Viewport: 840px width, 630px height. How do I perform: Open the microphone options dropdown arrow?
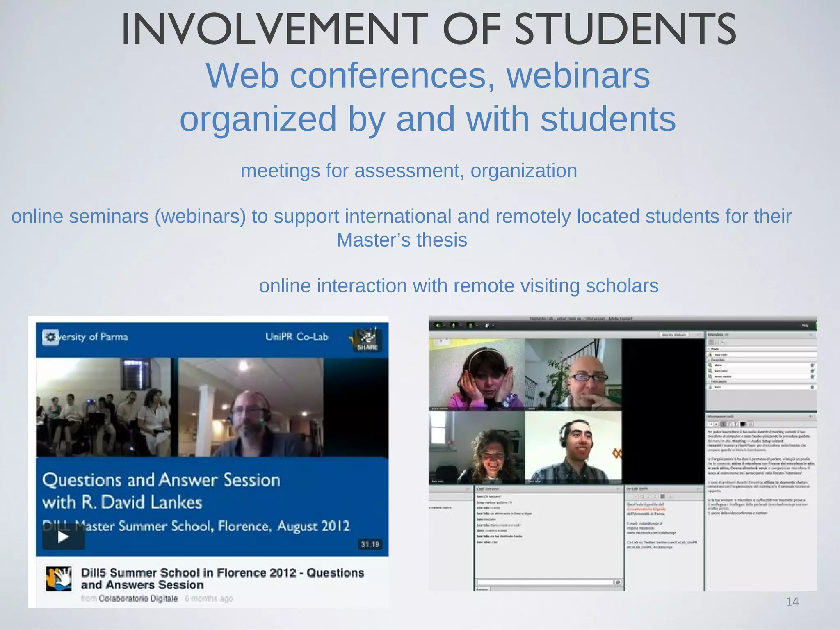pyautogui.click(x=461, y=326)
